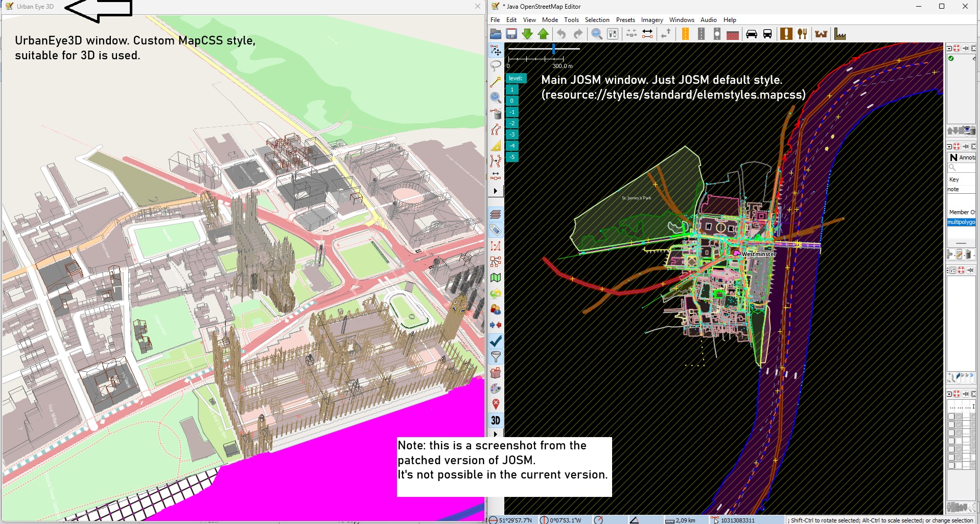The image size is (980, 524).
Task: Toggle the Conflicts panel arrows button
Action: (496, 325)
